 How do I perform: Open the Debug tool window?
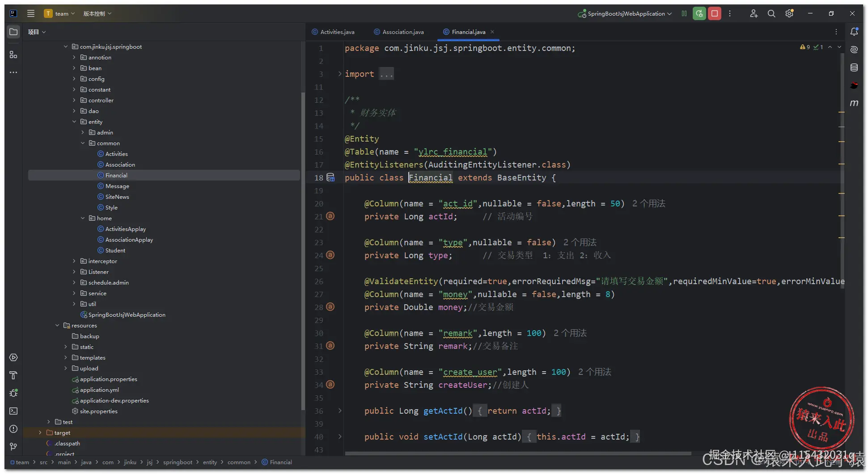tap(13, 393)
